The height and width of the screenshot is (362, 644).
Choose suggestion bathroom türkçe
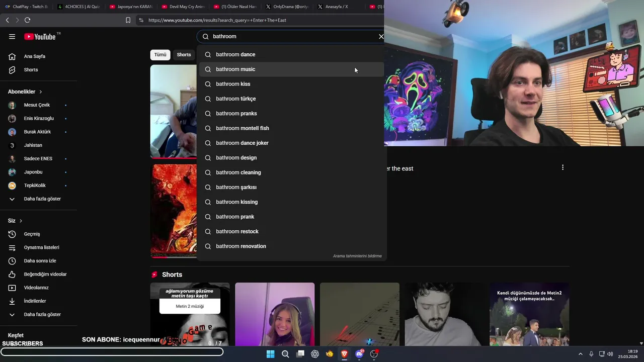point(291,99)
